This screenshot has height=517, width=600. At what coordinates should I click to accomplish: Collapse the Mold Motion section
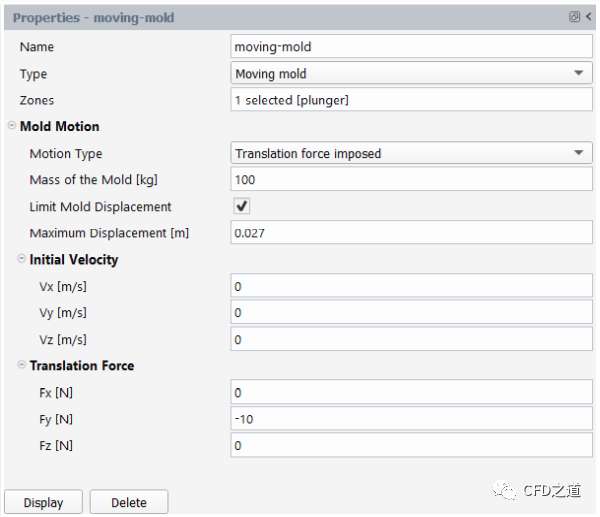[12, 127]
